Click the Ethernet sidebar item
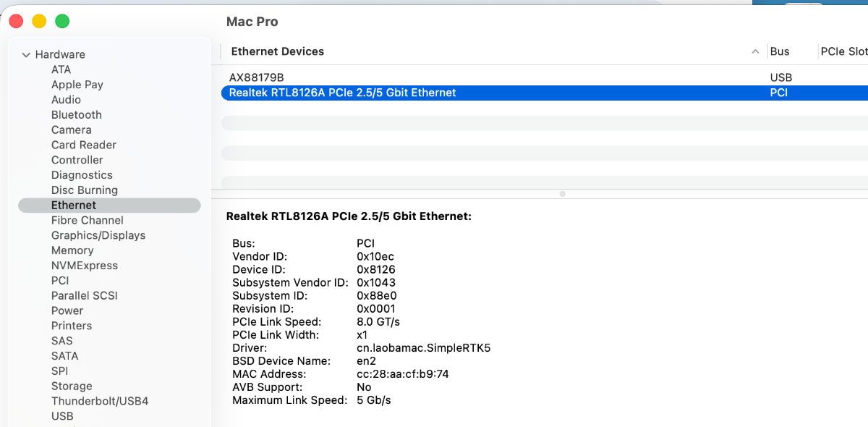 point(74,206)
